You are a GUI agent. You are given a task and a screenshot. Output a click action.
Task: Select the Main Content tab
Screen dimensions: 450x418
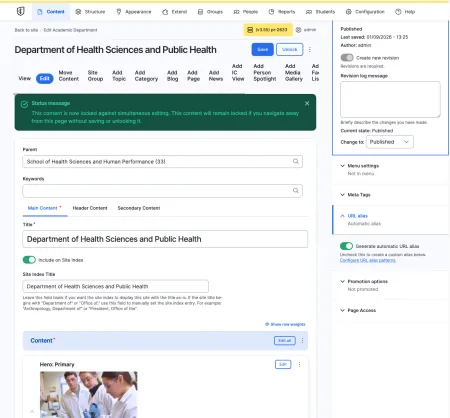coord(45,208)
